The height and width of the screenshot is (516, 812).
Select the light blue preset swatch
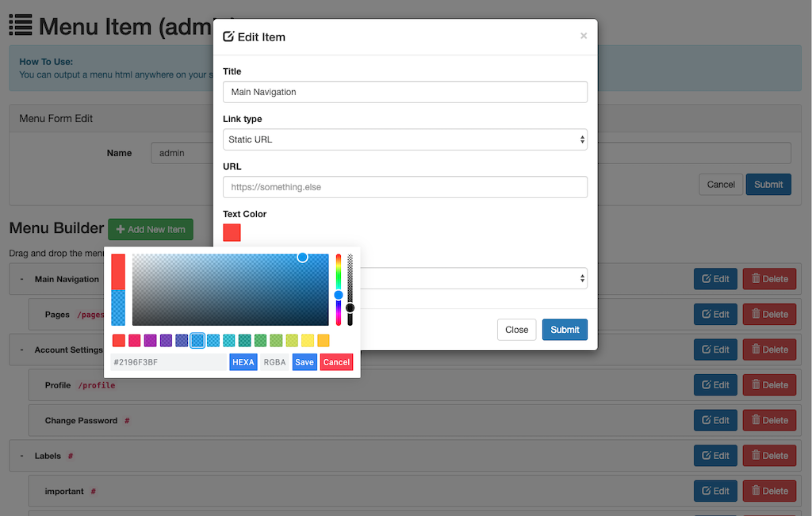213,341
